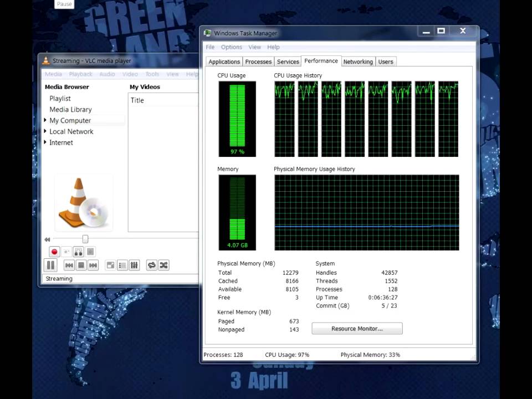The height and width of the screenshot is (399, 532).
Task: Click the Commit (GB) value 5 / 23
Action: (x=389, y=305)
